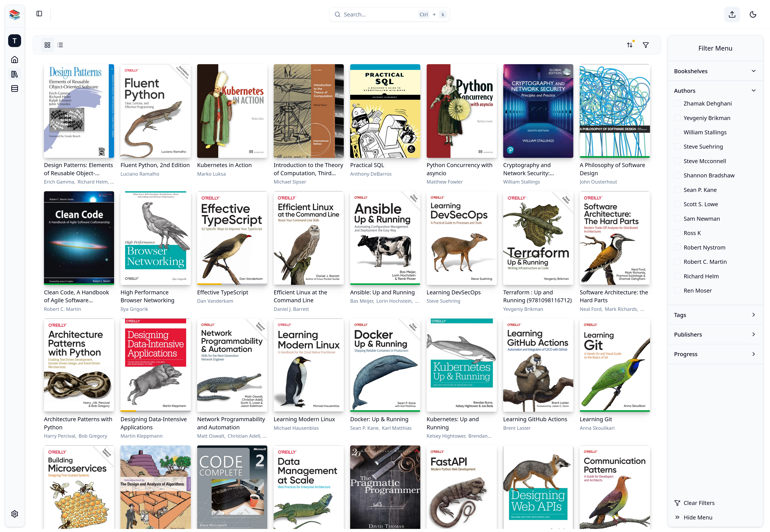The width and height of the screenshot is (770, 532).
Task: Collapse the sidebar with the panel toggle
Action: pyautogui.click(x=39, y=14)
